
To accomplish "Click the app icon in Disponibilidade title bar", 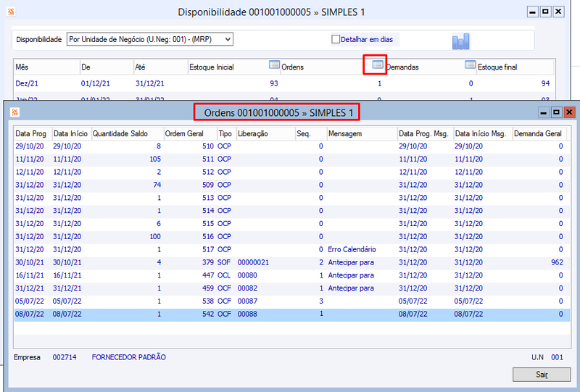I will (11, 12).
